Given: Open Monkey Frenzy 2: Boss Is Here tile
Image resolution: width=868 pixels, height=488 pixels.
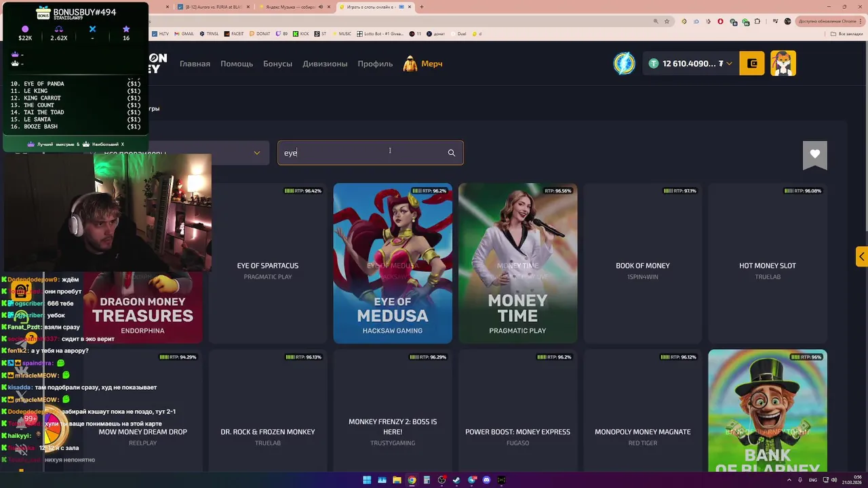Looking at the screenshot, I should tap(393, 411).
